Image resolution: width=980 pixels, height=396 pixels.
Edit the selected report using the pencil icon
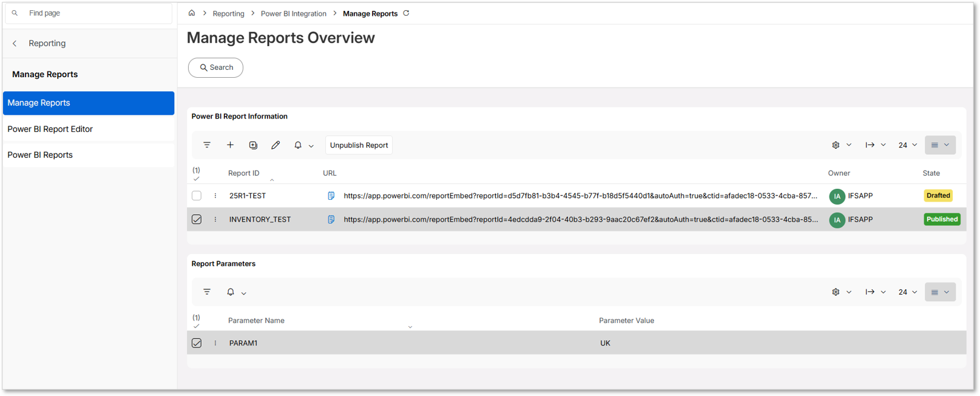click(x=275, y=145)
